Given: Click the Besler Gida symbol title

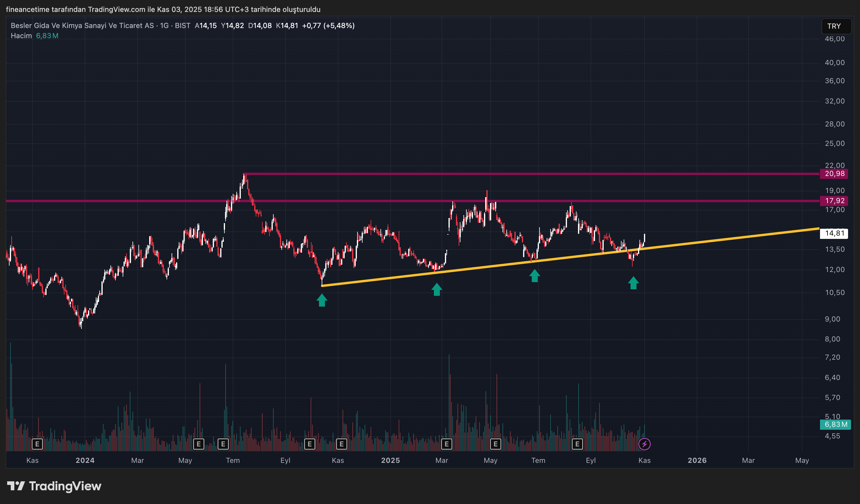Looking at the screenshot, I should 82,26.
